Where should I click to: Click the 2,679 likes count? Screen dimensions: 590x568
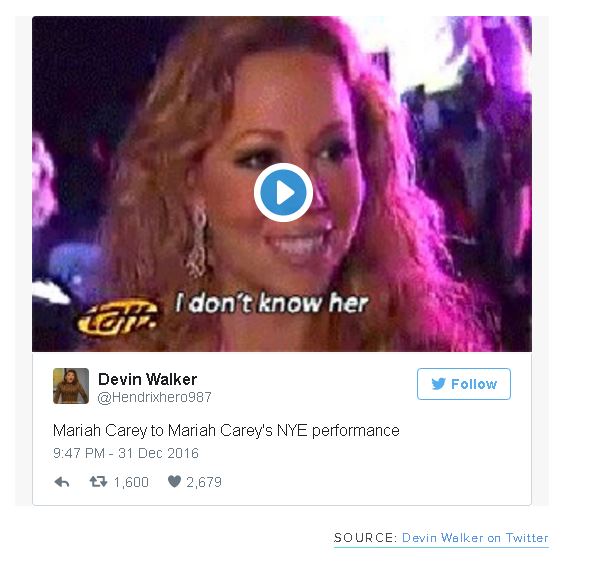[204, 482]
